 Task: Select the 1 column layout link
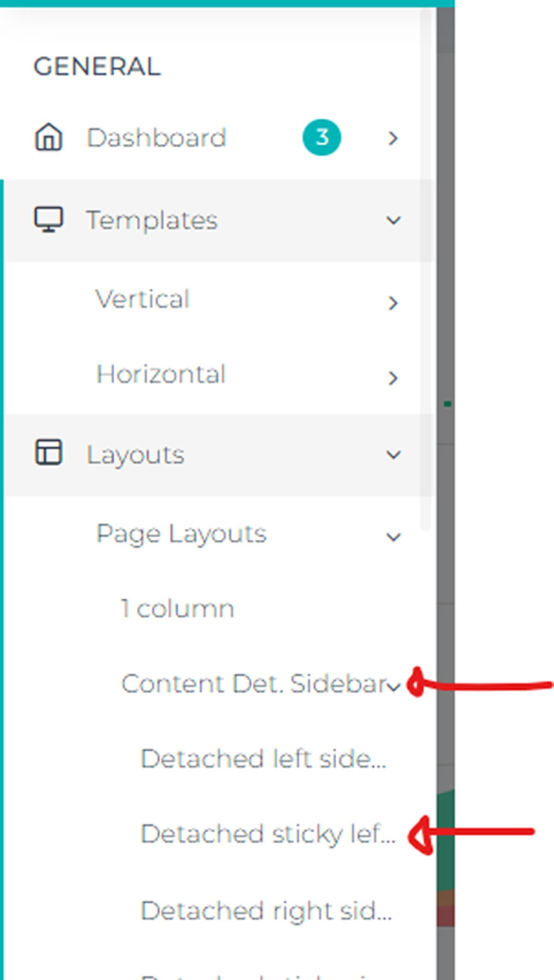[x=177, y=609]
